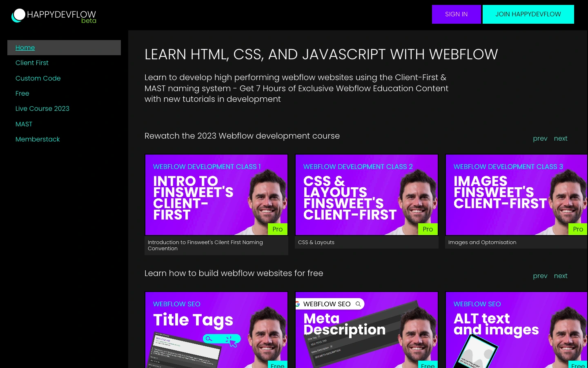Click the JOIN HAPPYDEVFLOW button

[528, 14]
